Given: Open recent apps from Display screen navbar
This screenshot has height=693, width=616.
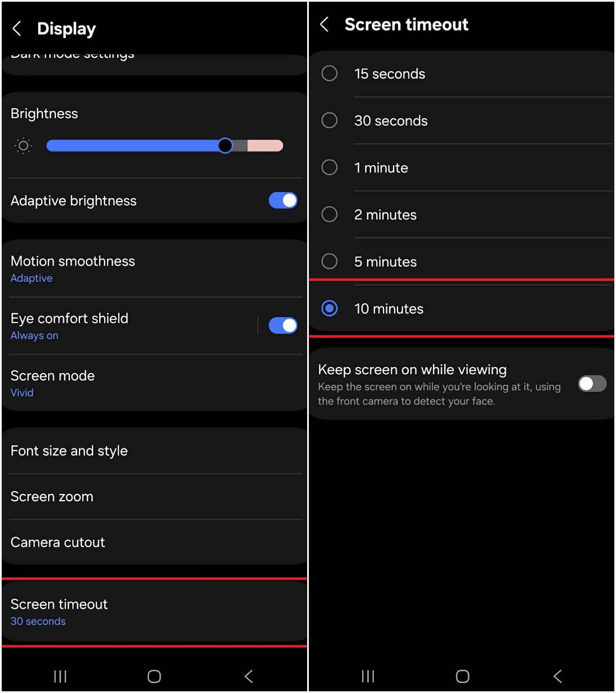Looking at the screenshot, I should (60, 676).
